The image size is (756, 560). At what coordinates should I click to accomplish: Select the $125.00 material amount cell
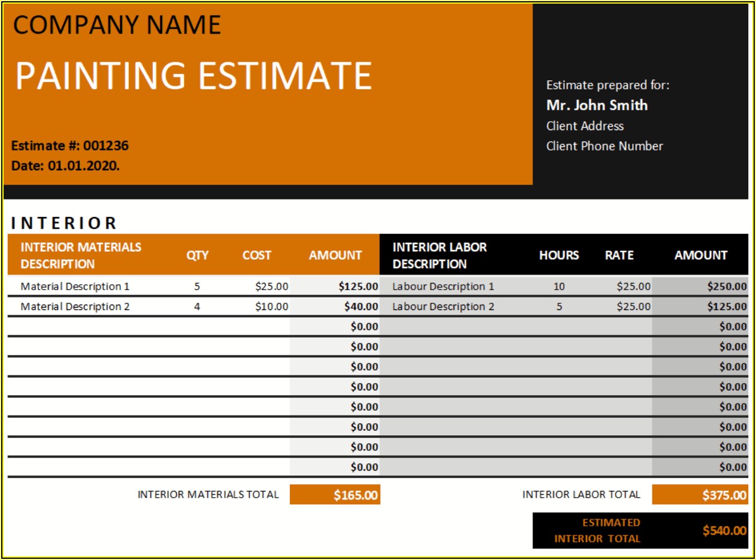(x=358, y=287)
